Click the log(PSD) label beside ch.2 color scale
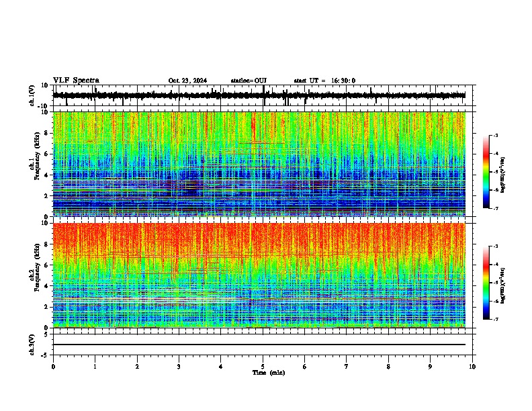 (x=502, y=285)
